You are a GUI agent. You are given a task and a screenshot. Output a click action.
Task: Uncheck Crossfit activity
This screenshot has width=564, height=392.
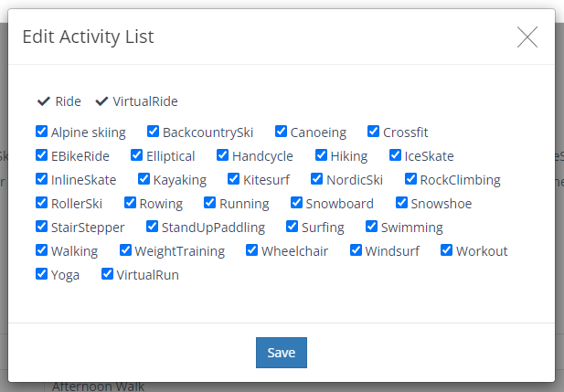click(x=373, y=132)
